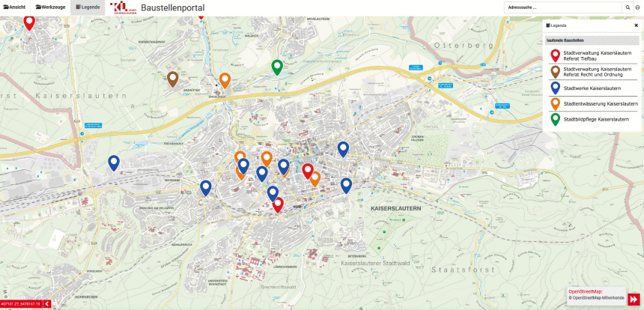This screenshot has height=310, width=644.
Task: Select the rightmost blue Stadtwerke marker
Action: tap(346, 184)
